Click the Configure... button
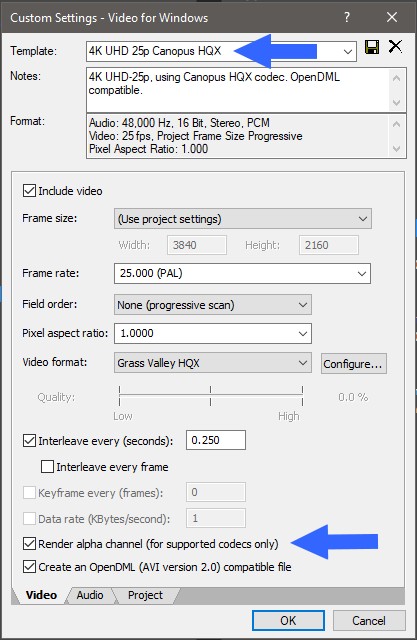Image resolution: width=417 pixels, height=640 pixels. click(x=353, y=364)
